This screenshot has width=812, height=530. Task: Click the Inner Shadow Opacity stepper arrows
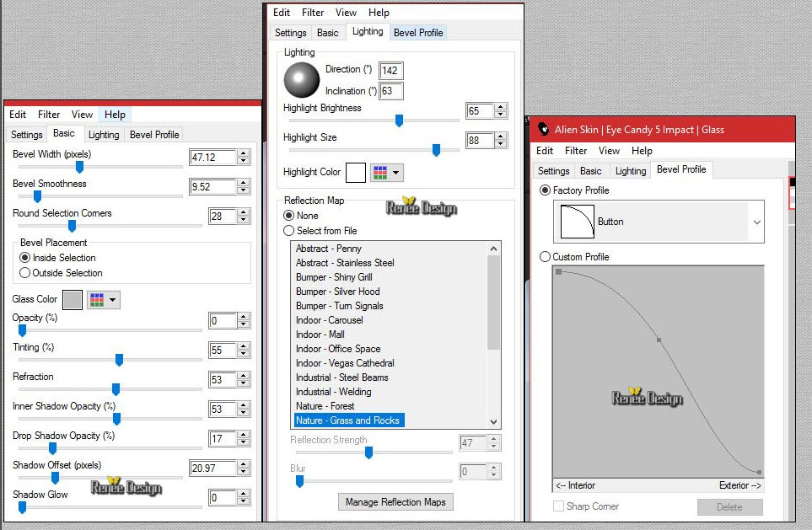coord(244,410)
